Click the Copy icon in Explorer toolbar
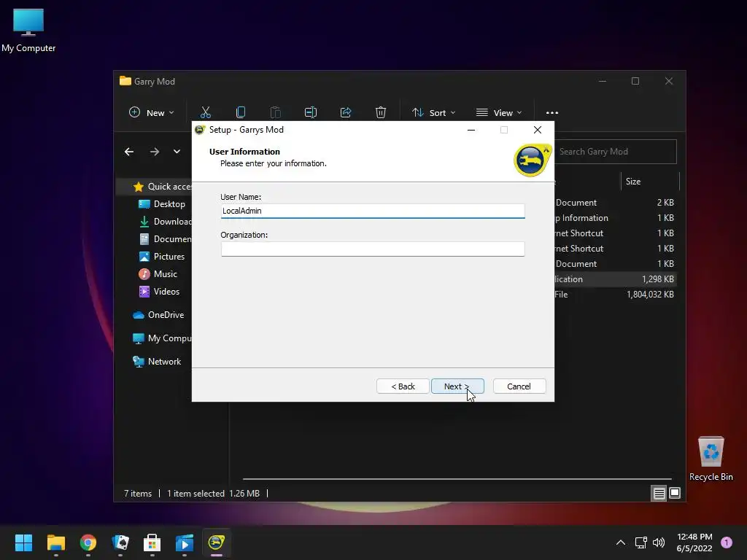 241,112
